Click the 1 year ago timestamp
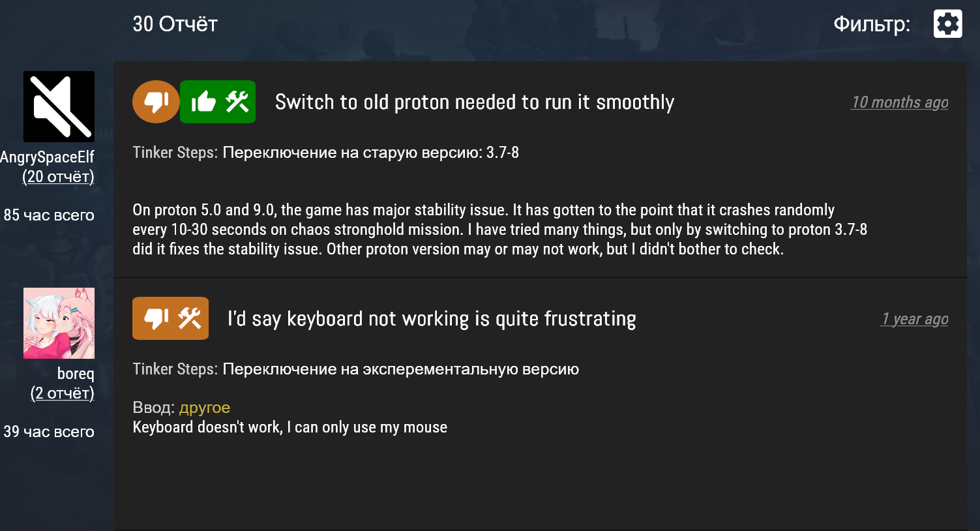 point(914,319)
